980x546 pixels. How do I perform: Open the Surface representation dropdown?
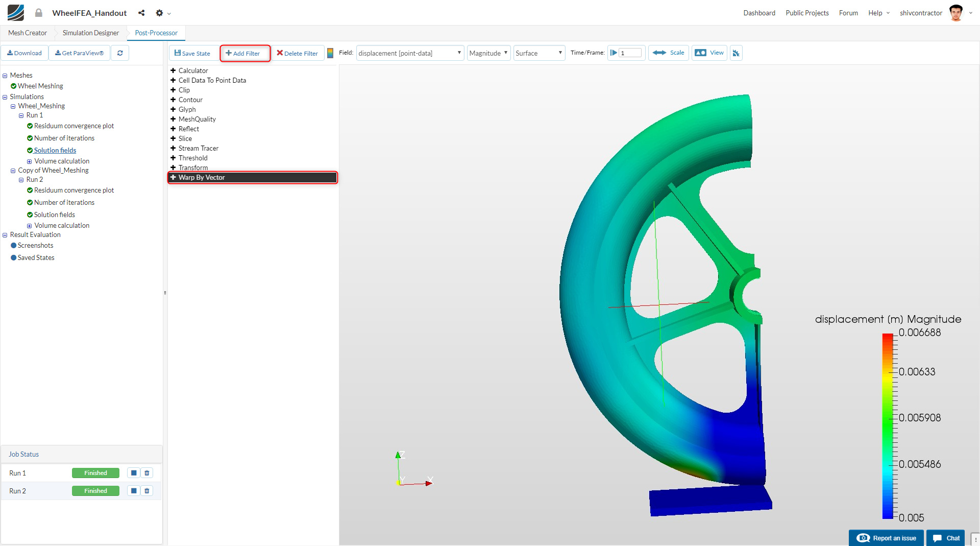[539, 53]
